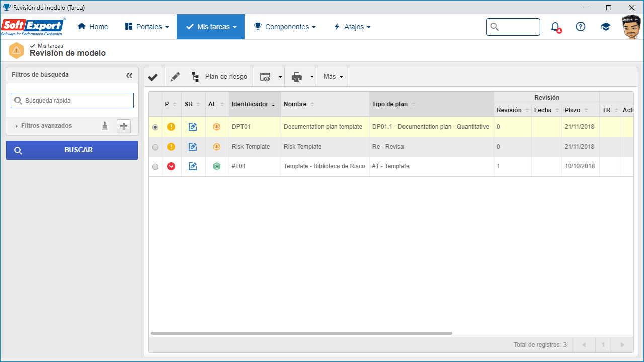
Task: Select the Risk Template row radio button
Action: coord(155,147)
